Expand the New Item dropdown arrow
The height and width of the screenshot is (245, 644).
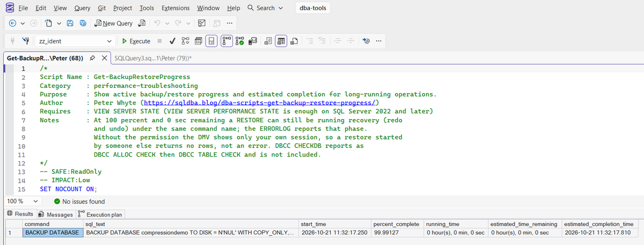pyautogui.click(x=58, y=23)
